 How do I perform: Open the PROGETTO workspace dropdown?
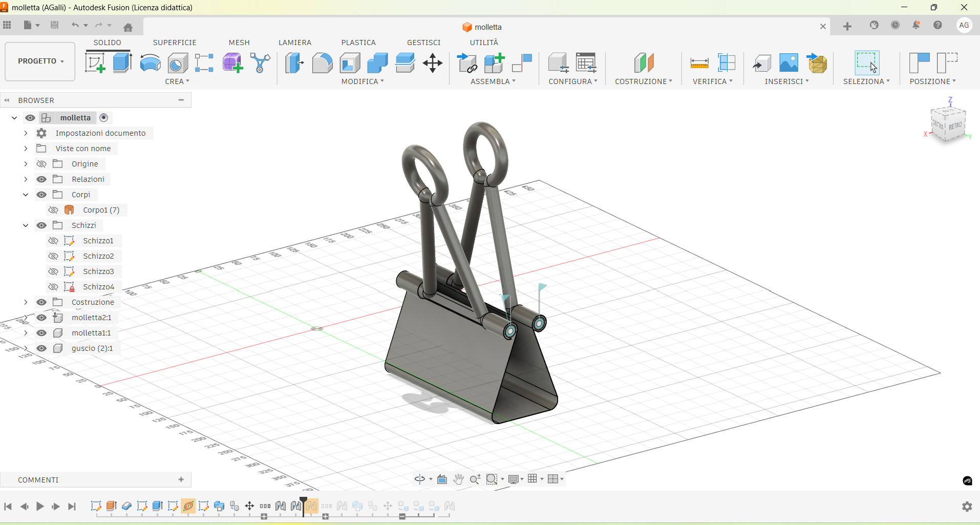[x=40, y=61]
